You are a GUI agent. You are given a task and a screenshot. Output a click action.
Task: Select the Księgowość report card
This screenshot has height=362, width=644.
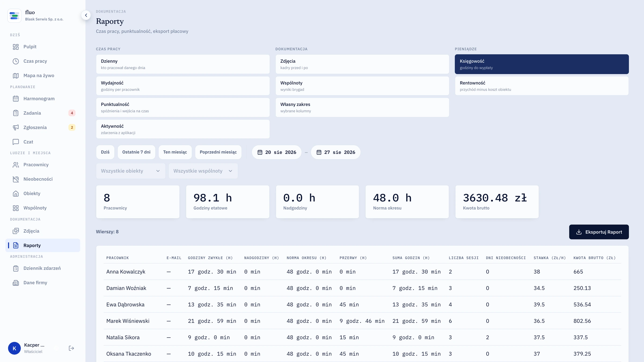click(x=542, y=64)
